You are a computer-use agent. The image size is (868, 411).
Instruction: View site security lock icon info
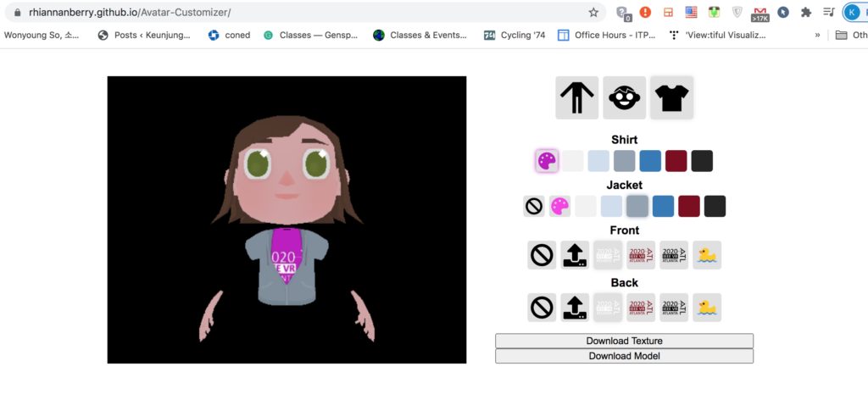[18, 12]
